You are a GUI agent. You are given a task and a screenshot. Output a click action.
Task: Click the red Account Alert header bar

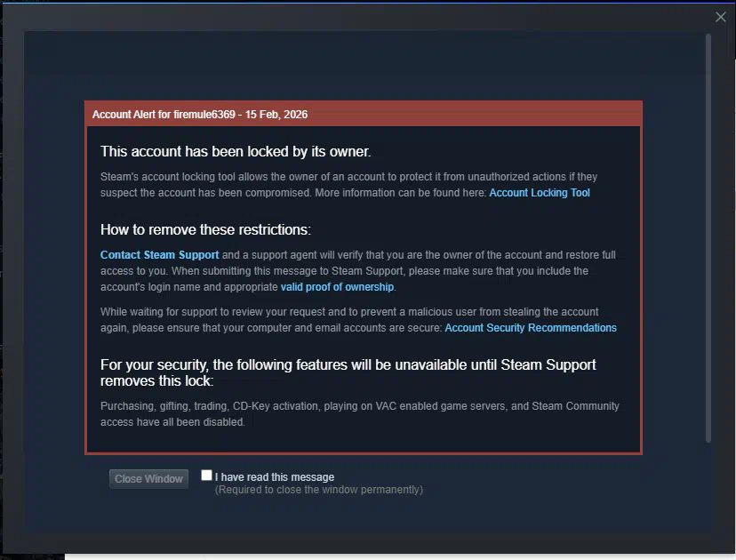364,114
